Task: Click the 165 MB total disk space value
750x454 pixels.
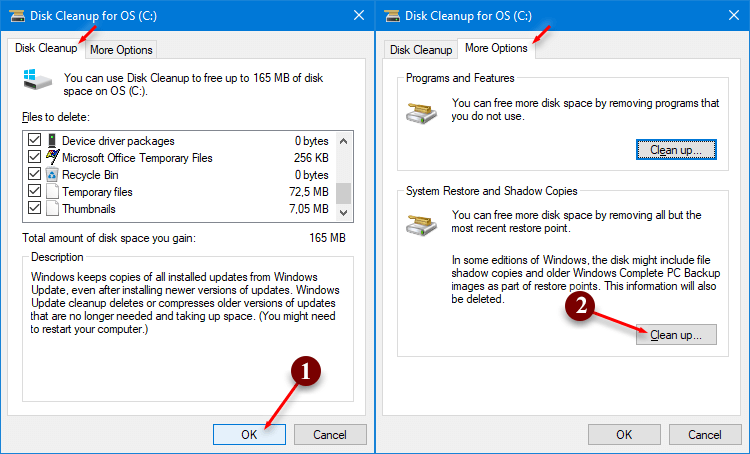Action: click(x=327, y=238)
